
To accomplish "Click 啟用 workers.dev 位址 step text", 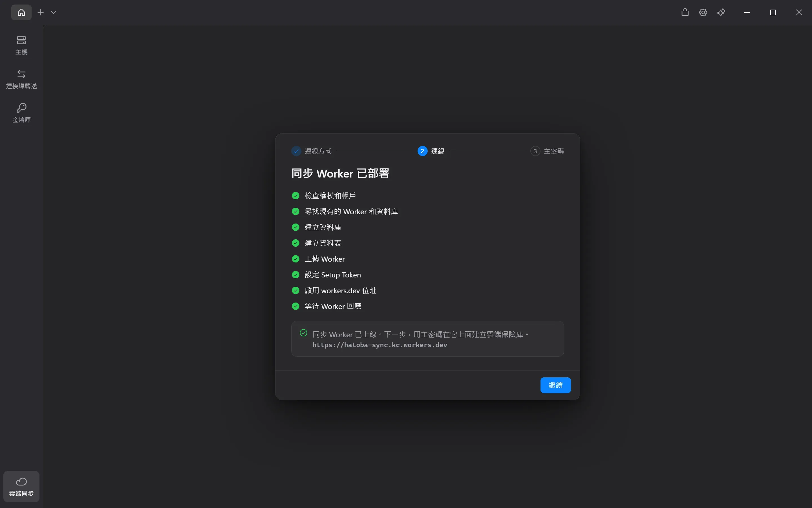I will click(x=340, y=290).
